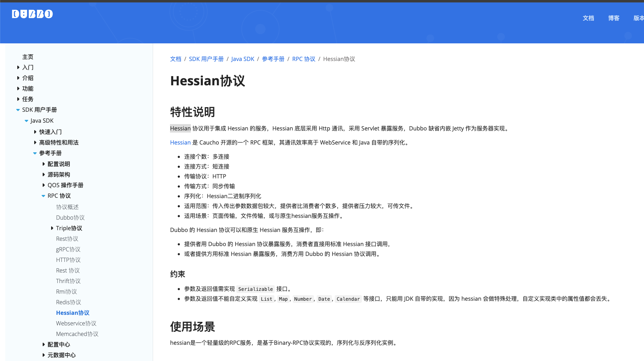Open the 版本 nav item
644x361 pixels.
[639, 18]
